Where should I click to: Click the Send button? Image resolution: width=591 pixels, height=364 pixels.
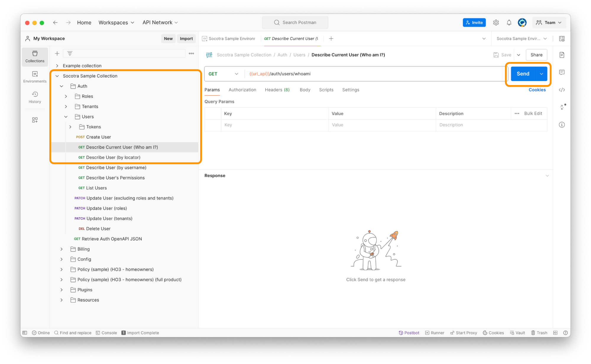click(x=523, y=74)
